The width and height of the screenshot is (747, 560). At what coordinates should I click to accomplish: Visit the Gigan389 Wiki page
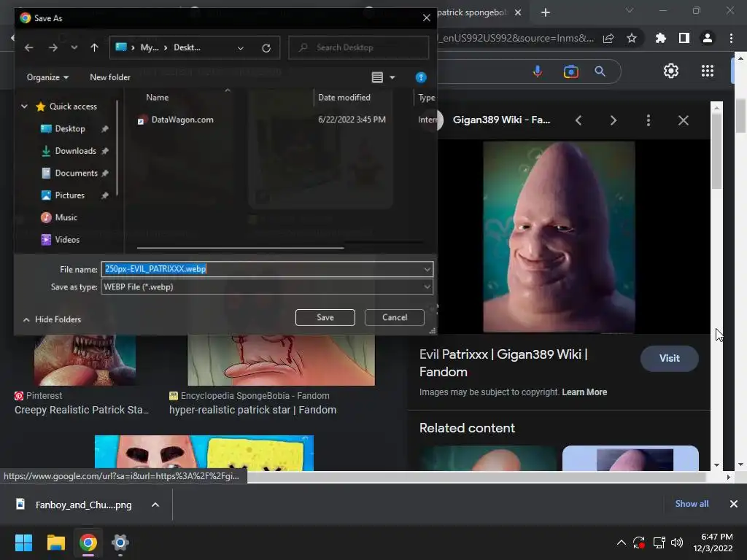[670, 359]
